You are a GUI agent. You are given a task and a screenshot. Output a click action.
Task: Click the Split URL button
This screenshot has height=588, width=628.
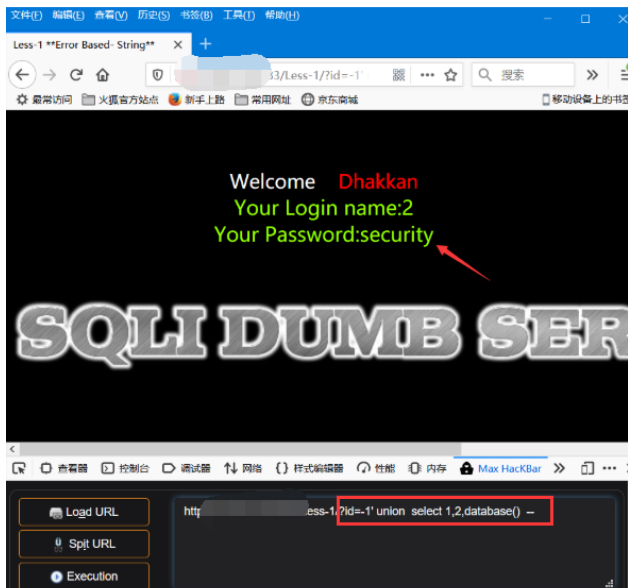point(84,544)
